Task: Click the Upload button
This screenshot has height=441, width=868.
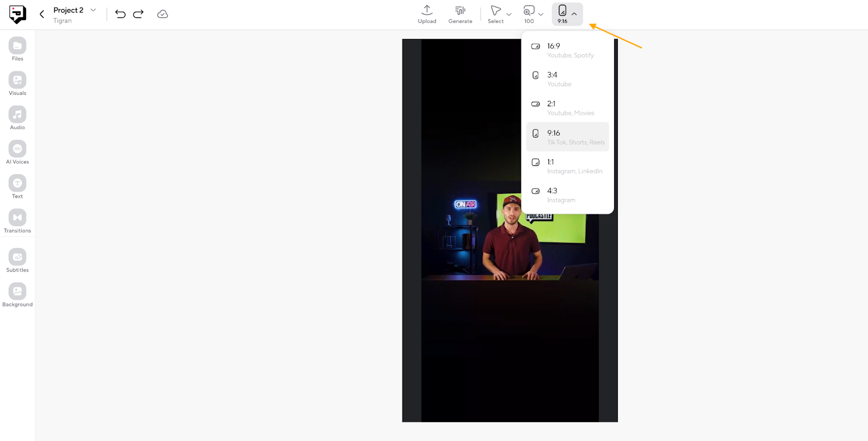Action: pos(427,14)
